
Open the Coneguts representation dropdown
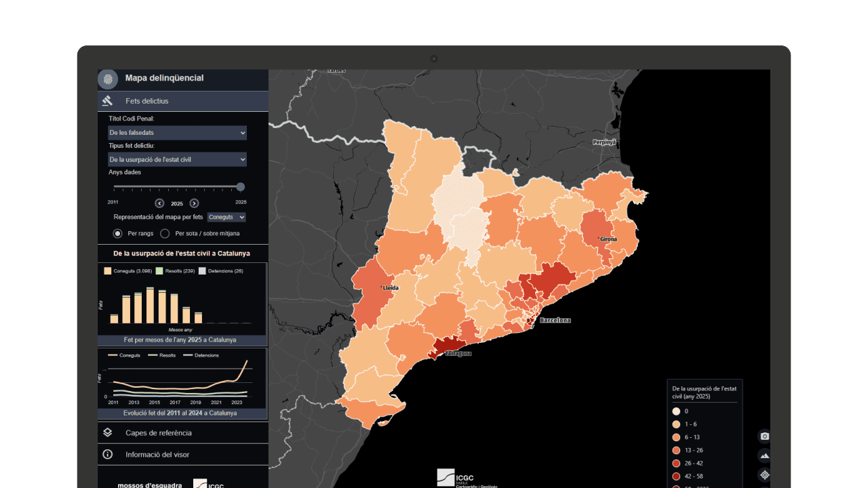click(226, 217)
